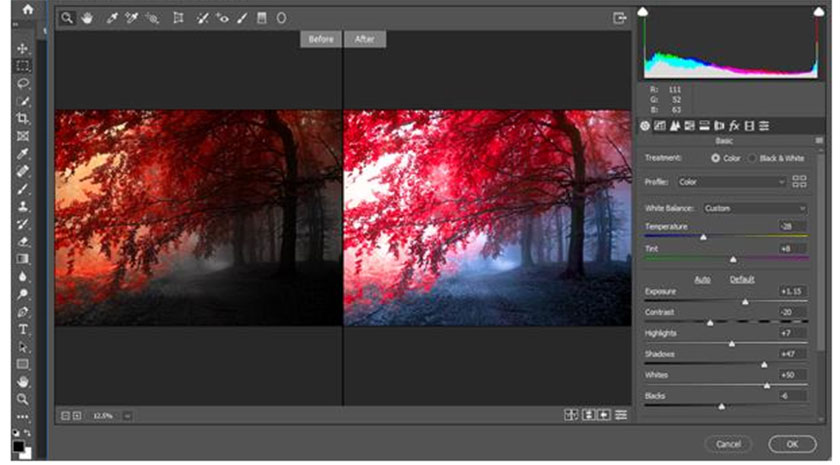Image resolution: width=840 pixels, height=465 pixels.
Task: Open the HSL Adjustments panel tab
Action: point(690,126)
